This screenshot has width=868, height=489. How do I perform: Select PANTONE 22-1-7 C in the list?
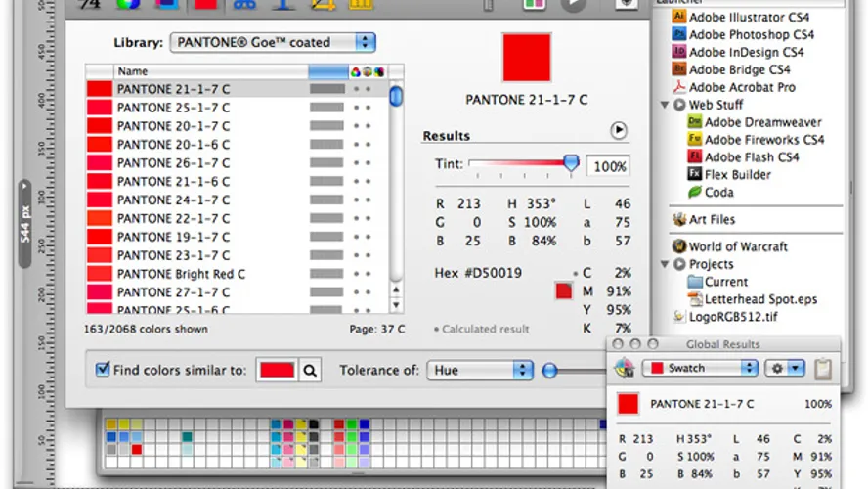point(238,219)
